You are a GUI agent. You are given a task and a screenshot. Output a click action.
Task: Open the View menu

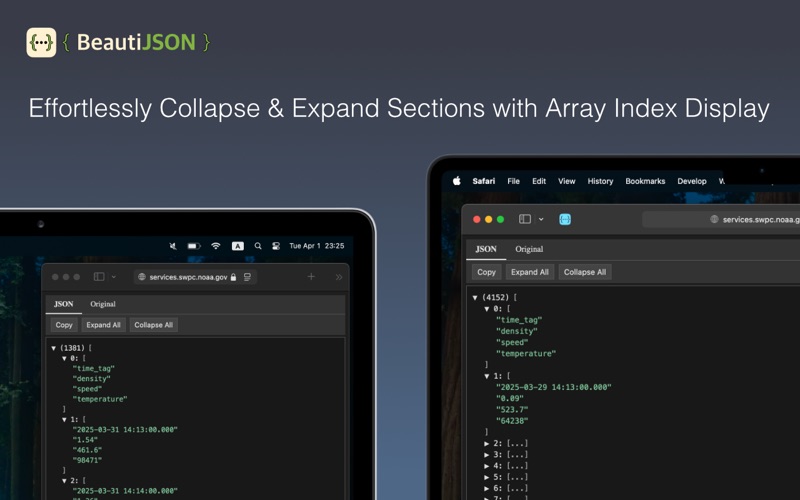click(x=566, y=181)
